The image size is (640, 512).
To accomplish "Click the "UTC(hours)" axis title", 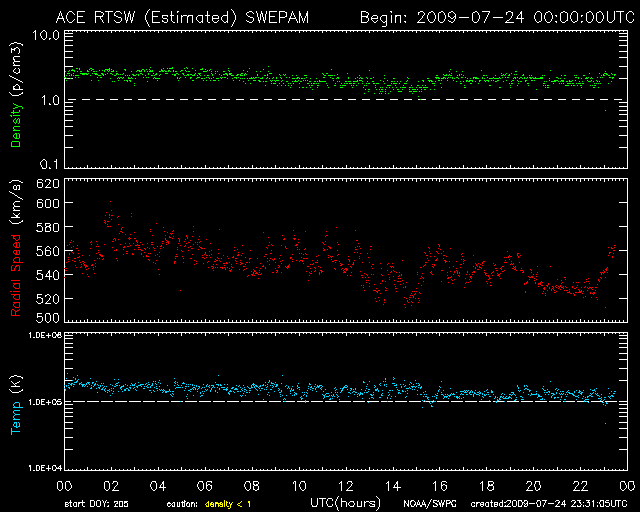I will coord(345,503).
